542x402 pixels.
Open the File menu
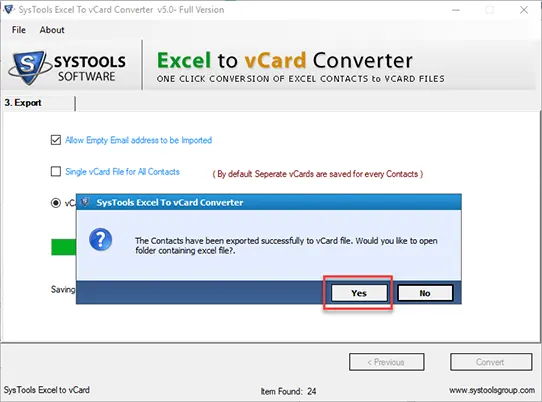(19, 30)
